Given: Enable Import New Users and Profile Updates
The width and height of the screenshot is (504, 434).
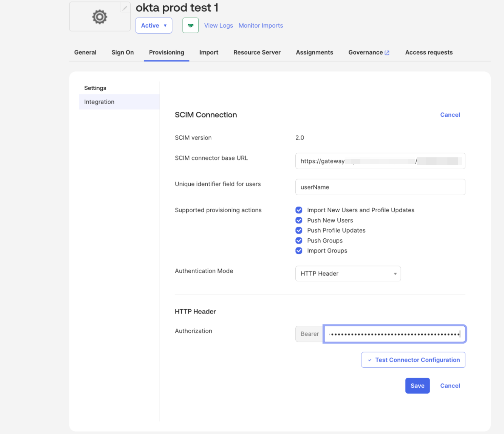Looking at the screenshot, I should [299, 210].
